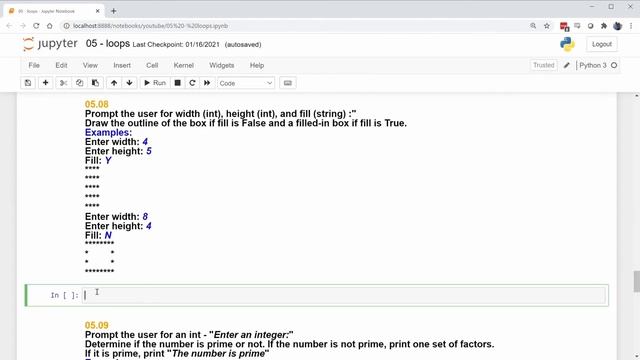The height and width of the screenshot is (360, 640).
Task: Open the Edit menu
Action: coord(61,65)
